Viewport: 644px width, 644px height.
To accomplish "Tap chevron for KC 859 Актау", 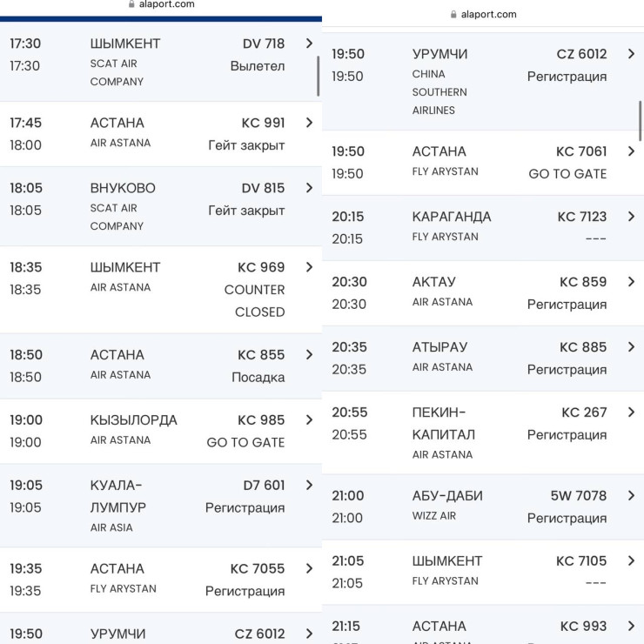I will click(x=631, y=282).
